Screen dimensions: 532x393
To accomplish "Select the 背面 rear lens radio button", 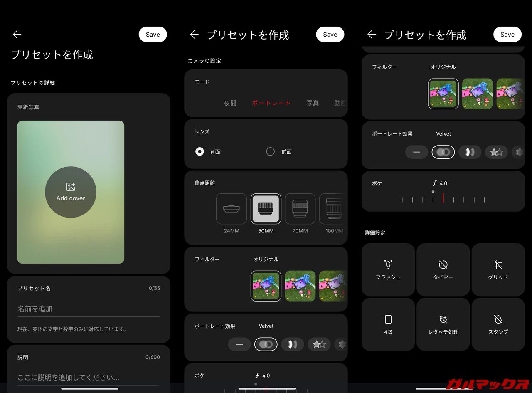I will click(200, 152).
